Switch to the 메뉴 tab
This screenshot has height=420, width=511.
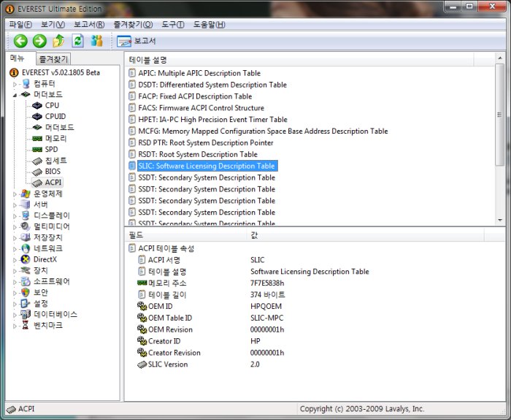coord(18,58)
